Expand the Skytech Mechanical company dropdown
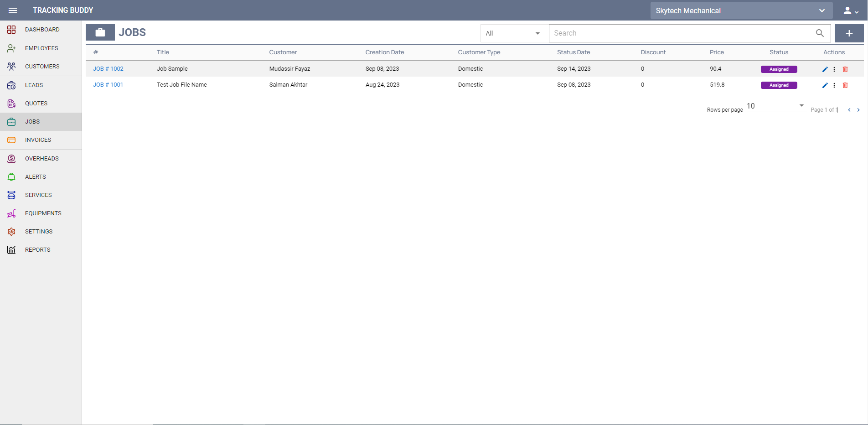 click(x=741, y=10)
